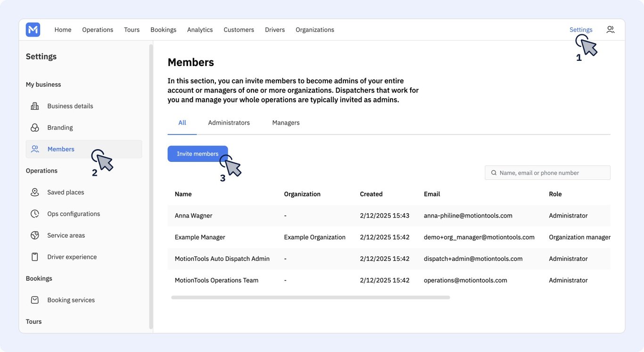Click the Saved places pin icon
Screen dimensions: 644x352
pyautogui.click(x=35, y=193)
